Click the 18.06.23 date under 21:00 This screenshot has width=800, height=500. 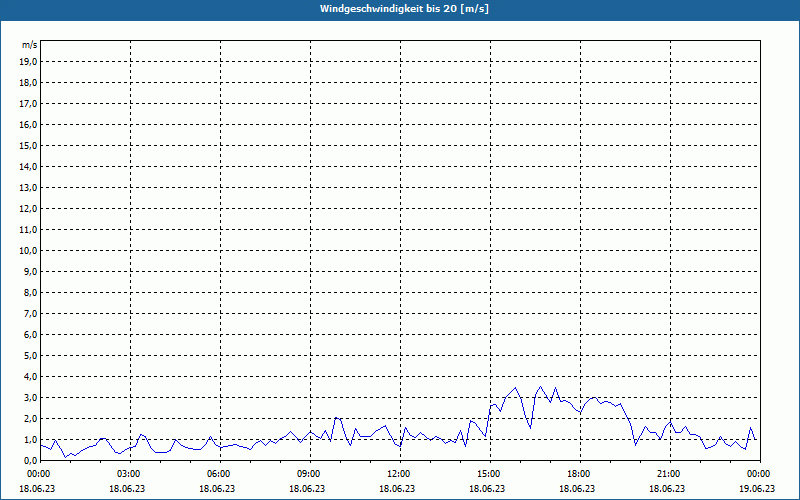click(x=667, y=488)
